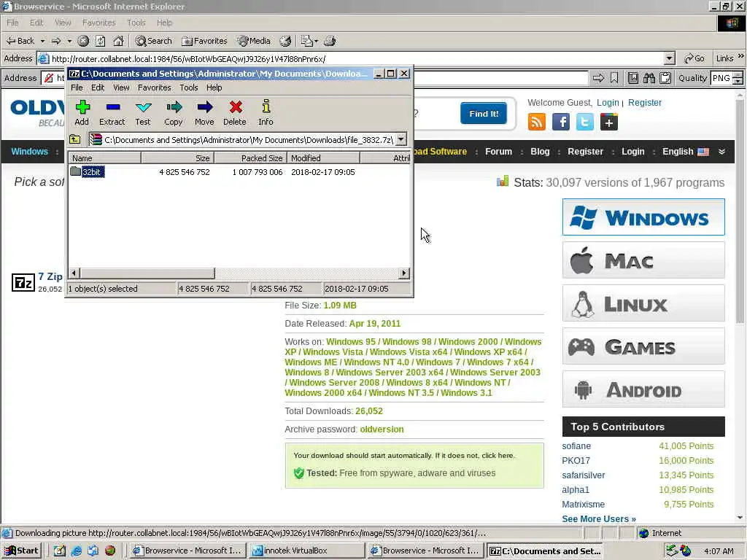
Task: Click the Register link near Welcome Guest
Action: 645,102
